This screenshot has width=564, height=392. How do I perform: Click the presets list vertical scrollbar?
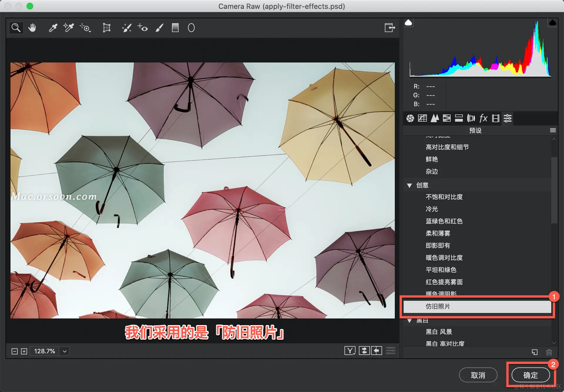point(554,190)
